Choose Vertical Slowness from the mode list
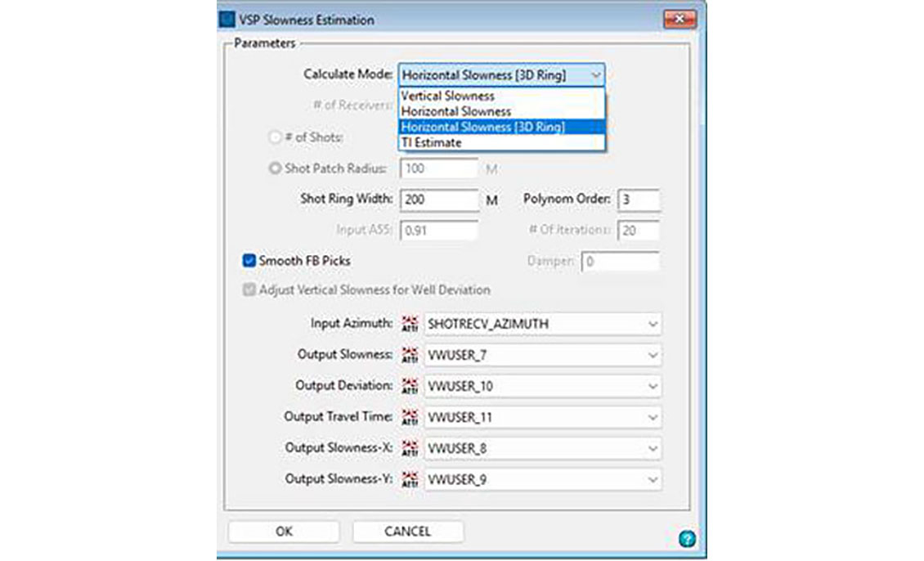Viewport: 924px width, 561px height. pyautogui.click(x=447, y=96)
